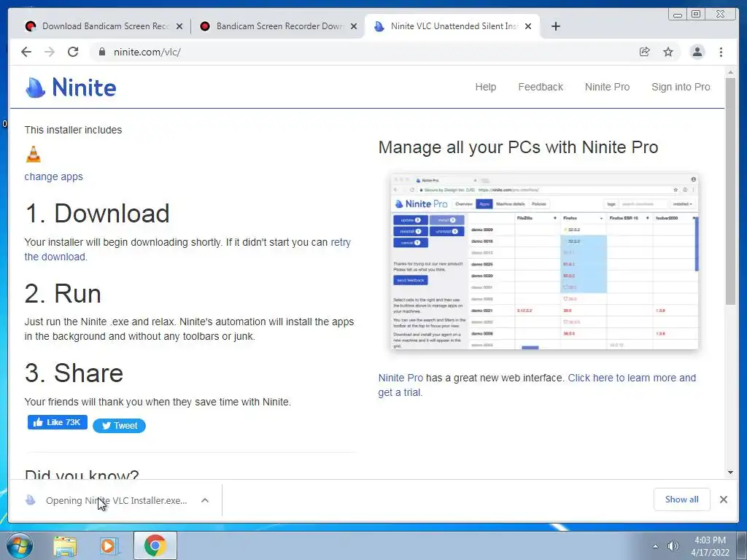Click the Tweet button
747x560 pixels.
point(119,426)
